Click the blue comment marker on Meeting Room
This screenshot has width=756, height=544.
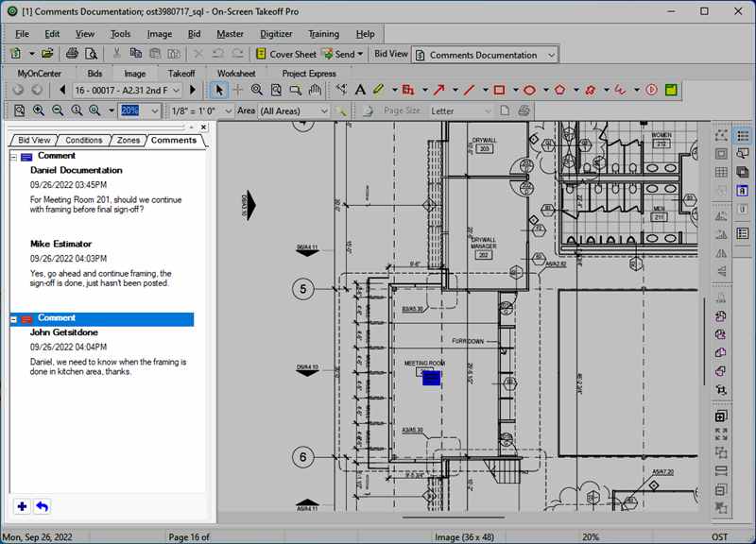tap(431, 378)
